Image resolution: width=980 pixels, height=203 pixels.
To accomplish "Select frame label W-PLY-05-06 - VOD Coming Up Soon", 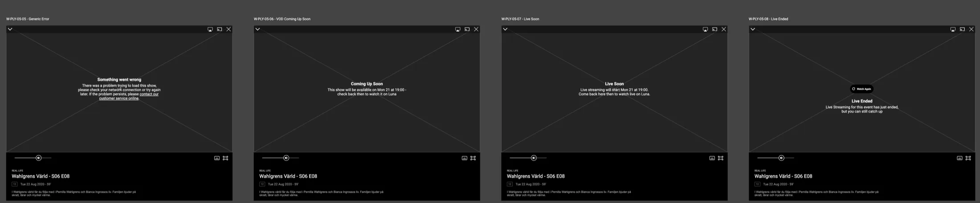I will point(282,19).
